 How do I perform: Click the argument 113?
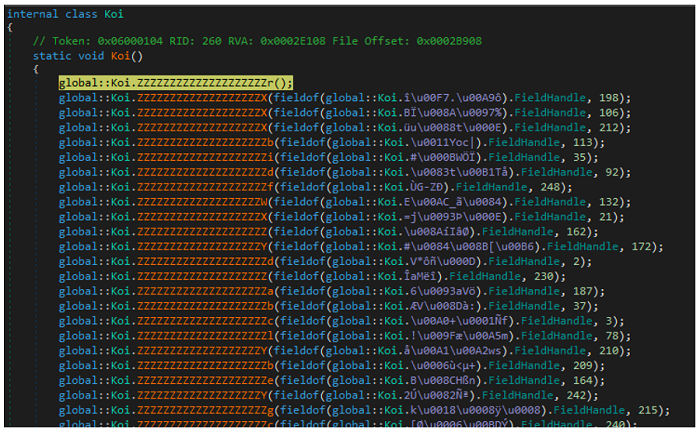(583, 142)
